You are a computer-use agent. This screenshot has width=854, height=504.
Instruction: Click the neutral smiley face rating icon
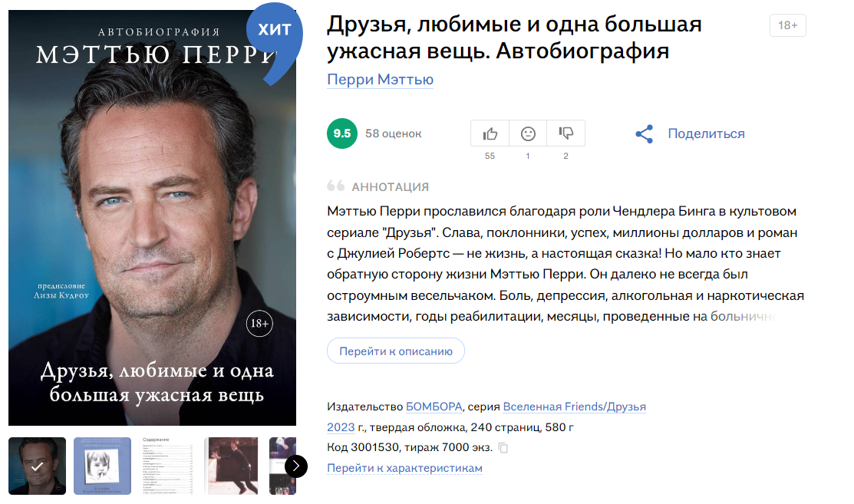[x=528, y=133]
